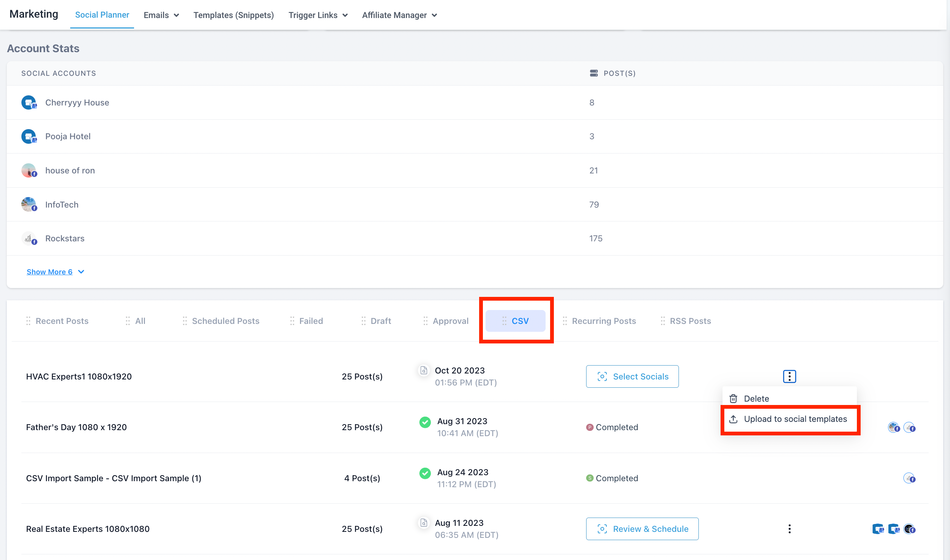The image size is (950, 560).
Task: Click the drag handle on Recent Posts tab
Action: click(28, 321)
